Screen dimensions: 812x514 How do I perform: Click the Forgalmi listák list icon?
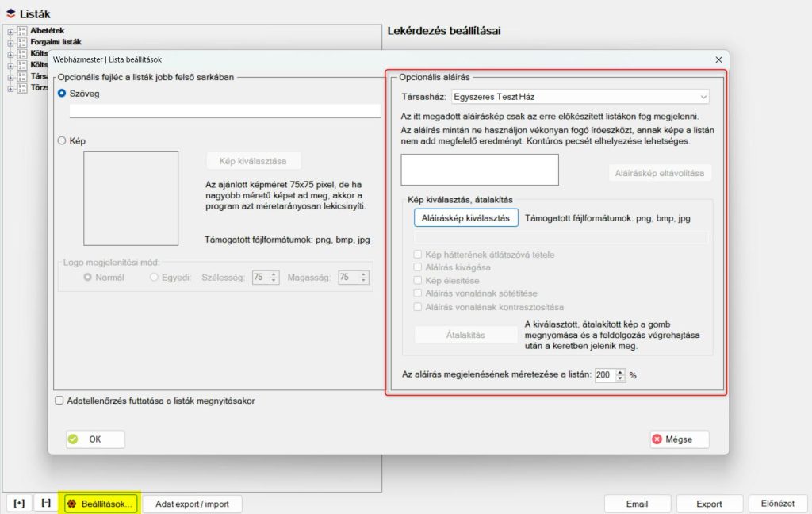coord(21,42)
